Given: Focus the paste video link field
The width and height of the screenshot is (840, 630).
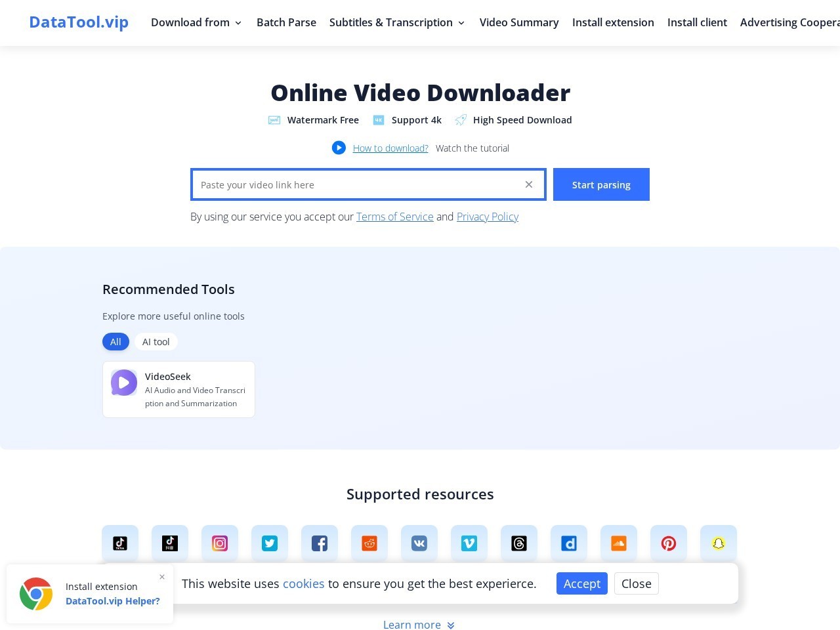Looking at the screenshot, I should (x=358, y=184).
